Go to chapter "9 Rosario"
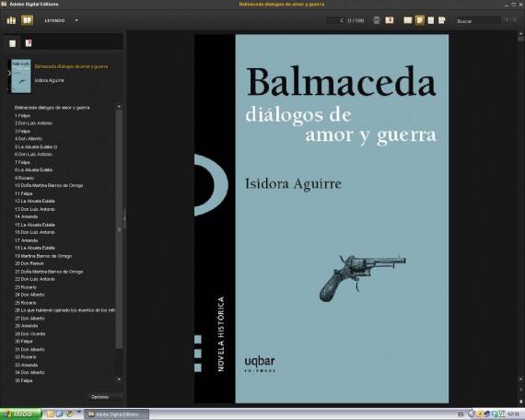The height and width of the screenshot is (420, 525). [24, 178]
